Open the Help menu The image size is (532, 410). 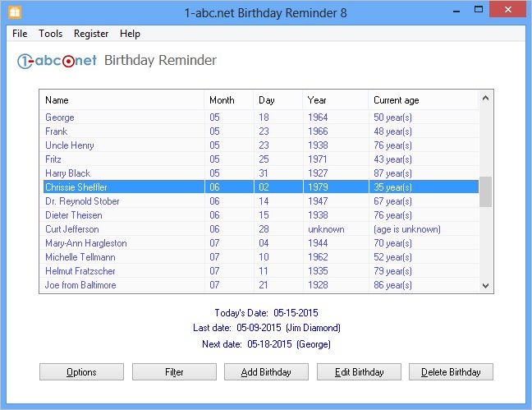[130, 34]
